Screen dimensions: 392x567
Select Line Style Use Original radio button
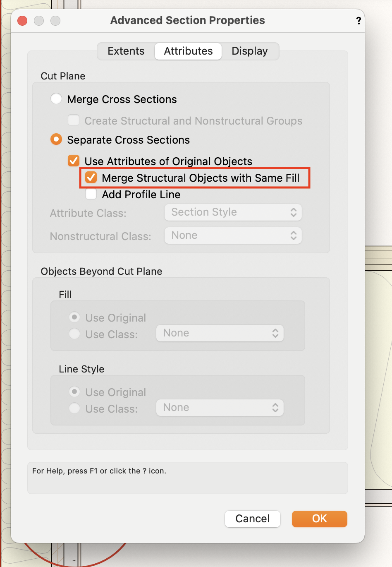pos(74,392)
